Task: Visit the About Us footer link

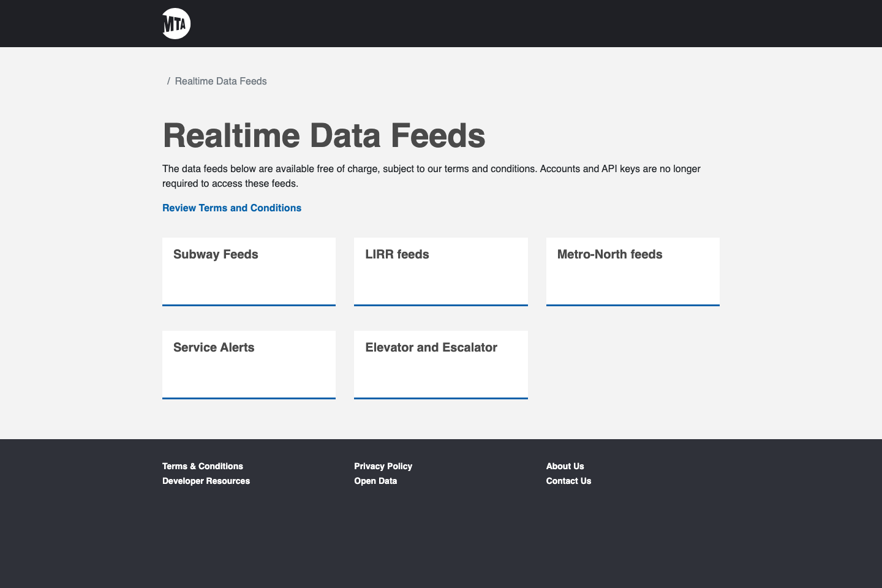Action: tap(565, 466)
